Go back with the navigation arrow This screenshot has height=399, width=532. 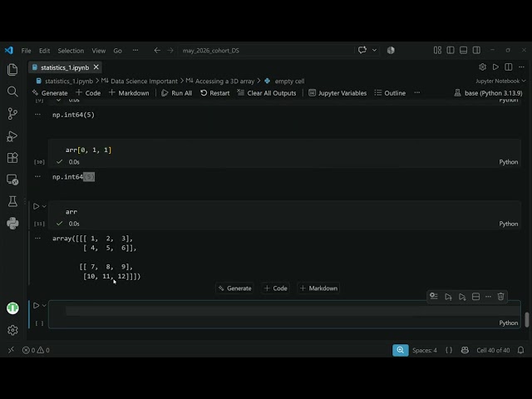pyautogui.click(x=157, y=50)
